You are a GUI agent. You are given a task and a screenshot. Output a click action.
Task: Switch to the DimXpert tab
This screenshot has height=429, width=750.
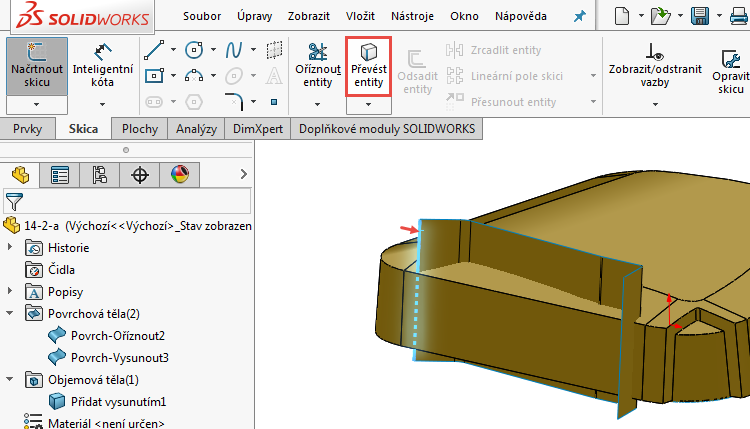tap(258, 129)
